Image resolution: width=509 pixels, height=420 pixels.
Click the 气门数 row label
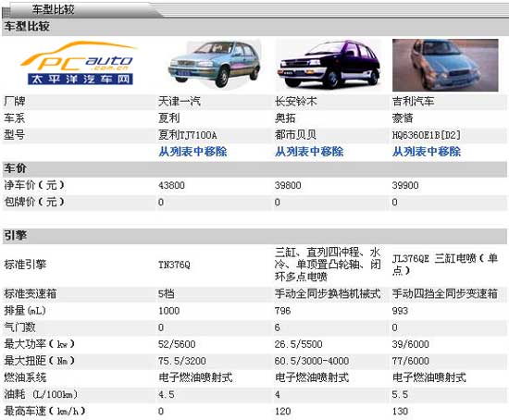point(19,327)
